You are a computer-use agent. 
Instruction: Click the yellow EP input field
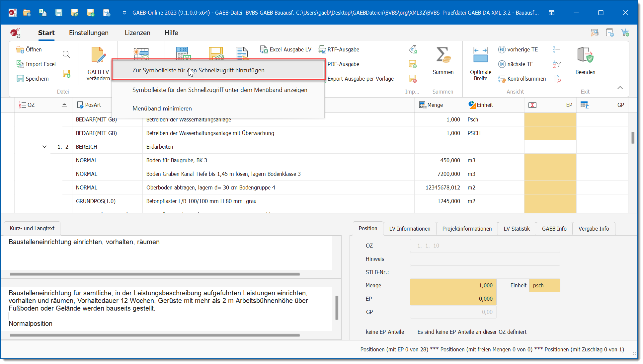point(453,299)
